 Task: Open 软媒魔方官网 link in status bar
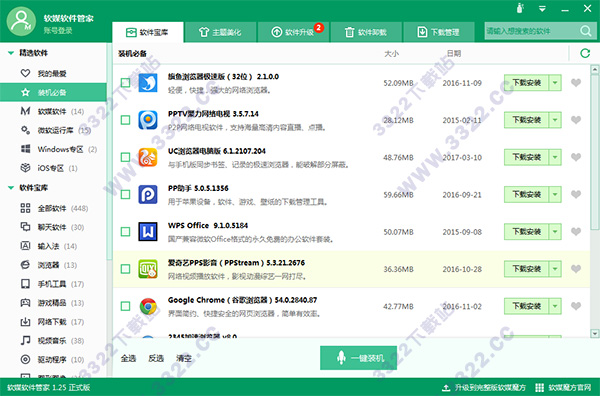point(563,388)
